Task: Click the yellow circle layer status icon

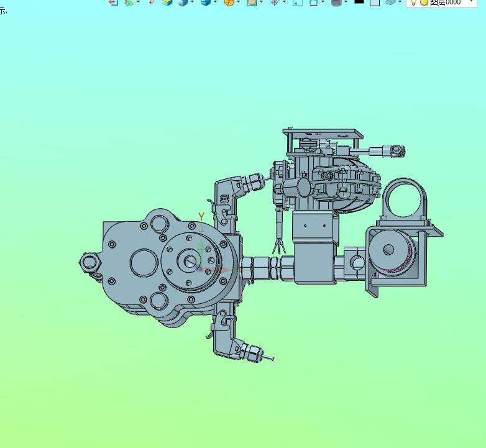Action: 424,2
